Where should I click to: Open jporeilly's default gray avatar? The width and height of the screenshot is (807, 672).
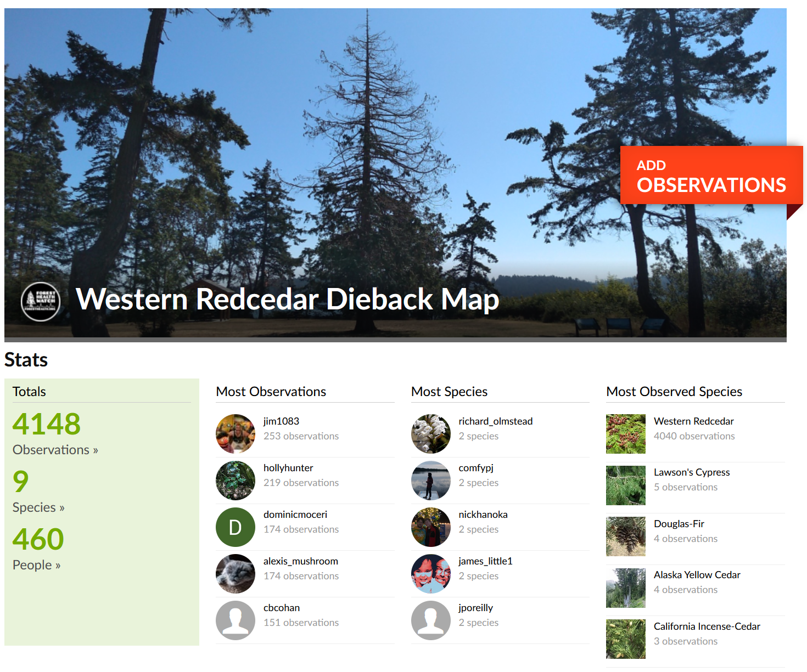430,620
